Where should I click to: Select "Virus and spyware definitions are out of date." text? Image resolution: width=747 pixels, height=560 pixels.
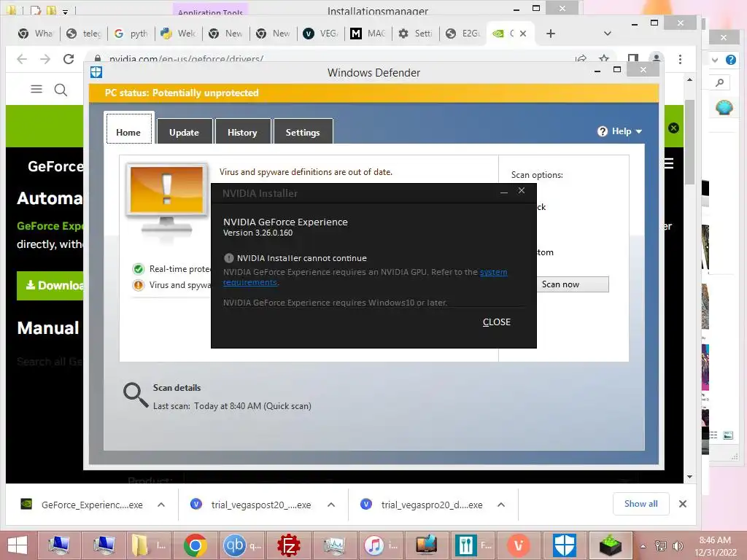pos(306,172)
